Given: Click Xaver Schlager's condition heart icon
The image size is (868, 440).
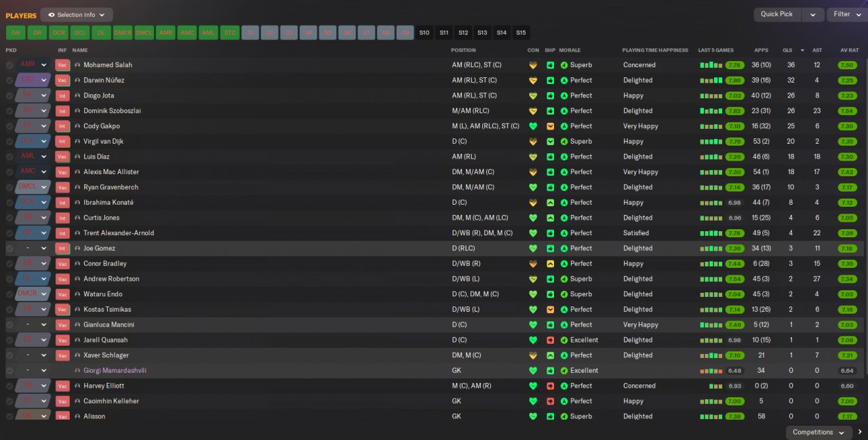Looking at the screenshot, I should (x=533, y=355).
